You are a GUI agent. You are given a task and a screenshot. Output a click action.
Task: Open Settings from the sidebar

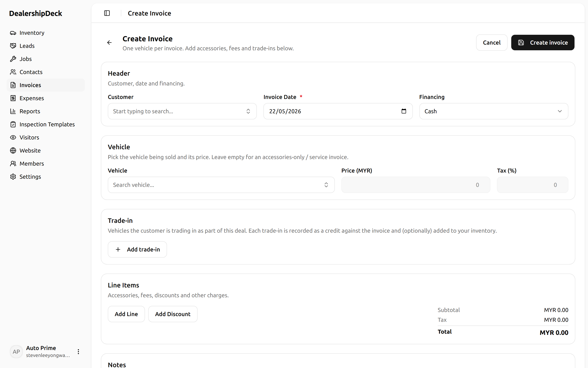coord(46,177)
